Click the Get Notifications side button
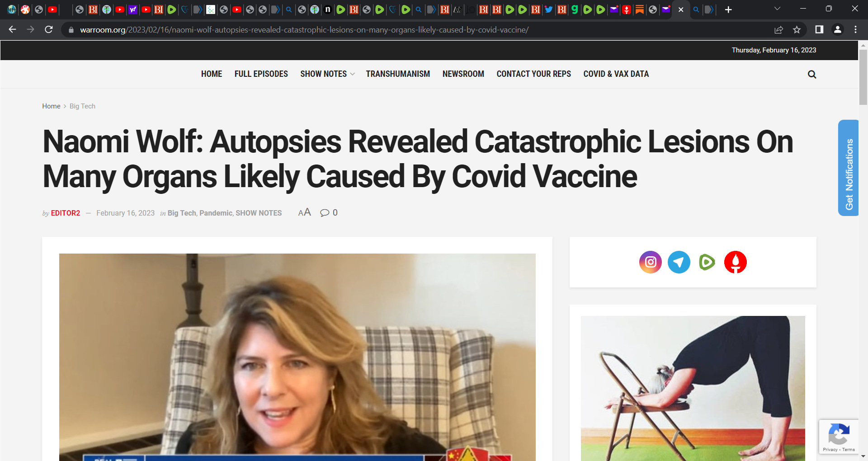 coord(848,168)
